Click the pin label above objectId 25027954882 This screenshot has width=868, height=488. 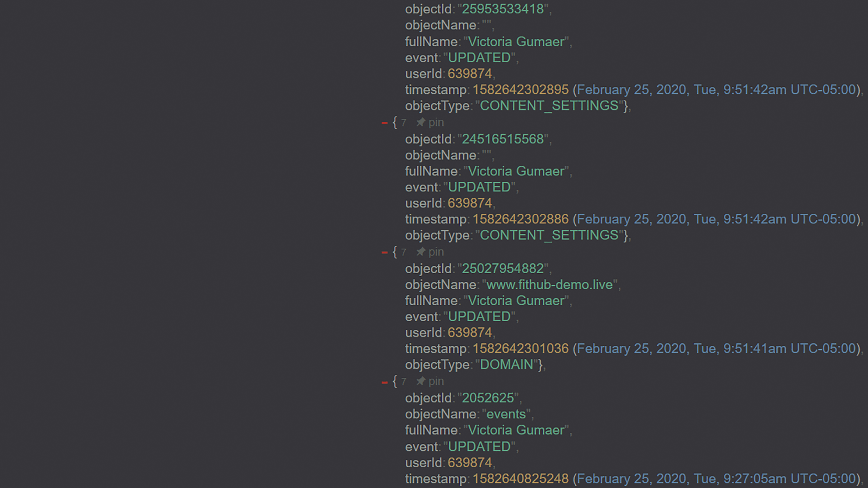[x=436, y=252]
